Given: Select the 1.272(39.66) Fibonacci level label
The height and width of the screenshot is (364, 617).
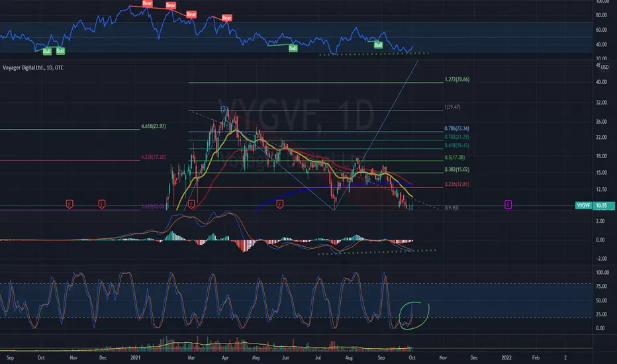Looking at the screenshot, I should (457, 79).
